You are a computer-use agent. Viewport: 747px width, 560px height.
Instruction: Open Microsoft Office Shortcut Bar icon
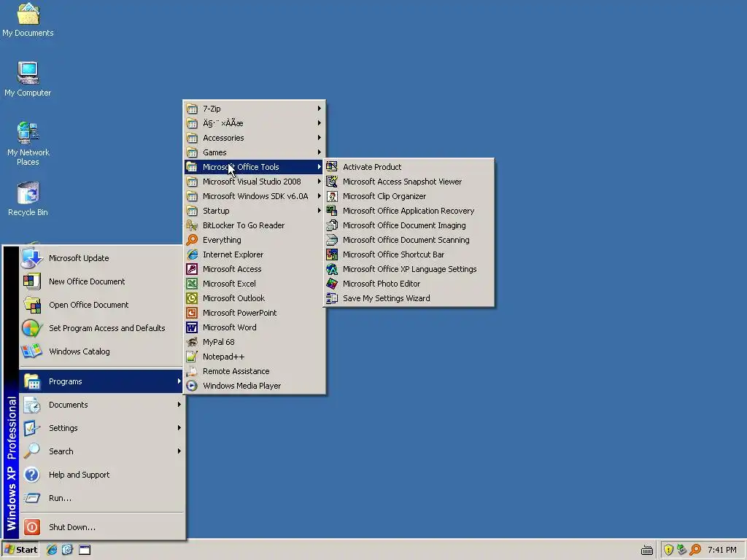pos(332,254)
